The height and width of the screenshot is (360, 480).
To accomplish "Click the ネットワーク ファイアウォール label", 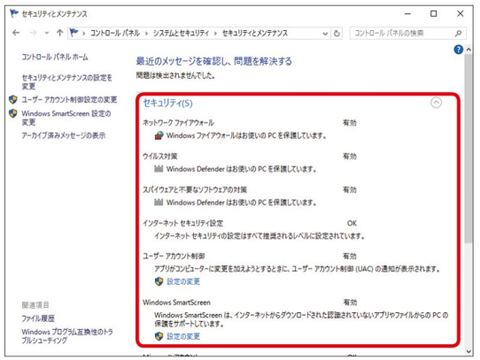I will click(178, 123).
